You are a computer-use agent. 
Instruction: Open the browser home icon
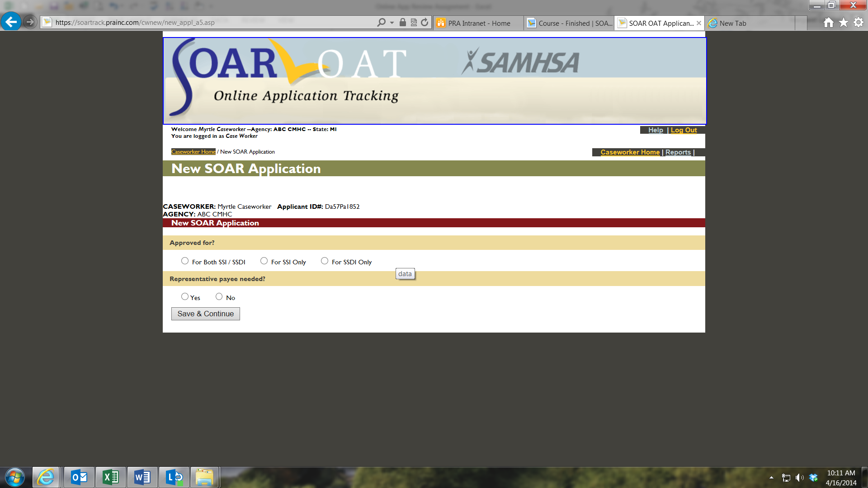click(x=828, y=23)
